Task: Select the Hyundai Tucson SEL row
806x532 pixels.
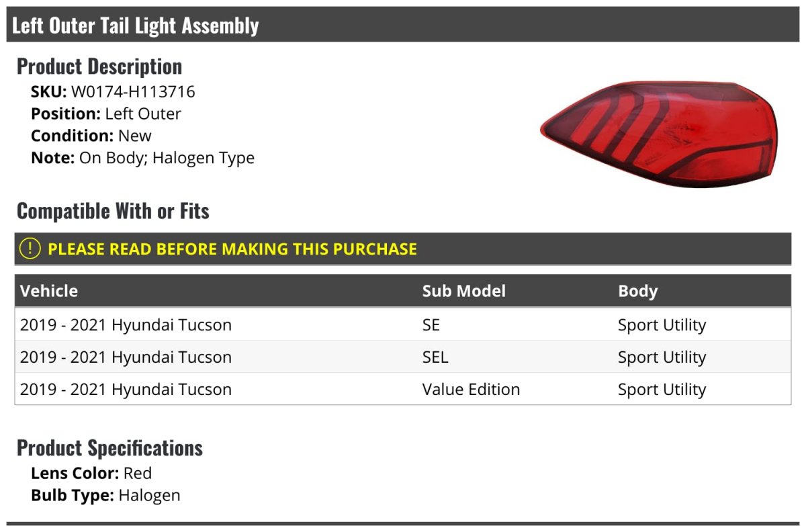Action: click(x=403, y=357)
